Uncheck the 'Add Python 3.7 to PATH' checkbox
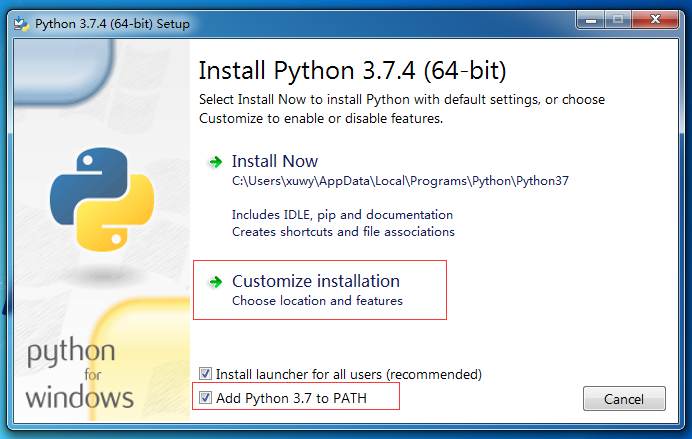Screen dimensions: 692x439 (205, 398)
